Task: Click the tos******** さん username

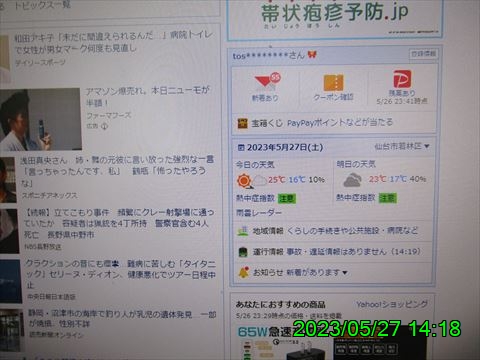Action: coord(269,55)
